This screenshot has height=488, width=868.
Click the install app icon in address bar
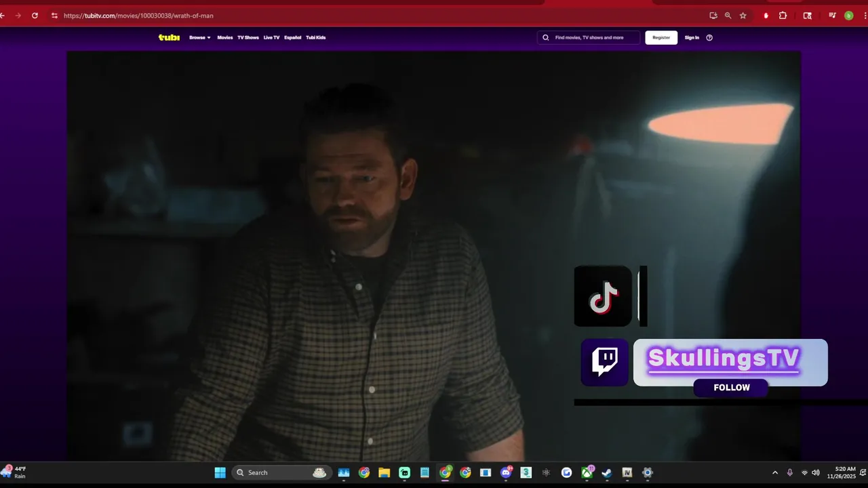tap(713, 15)
